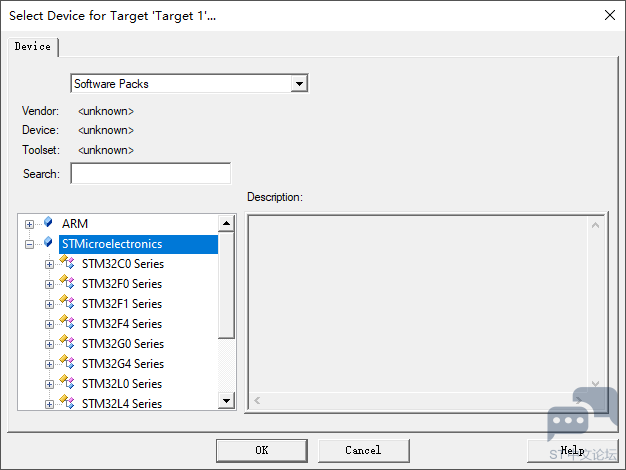
Task: Click device tree scroll down arrow
Action: coord(226,401)
